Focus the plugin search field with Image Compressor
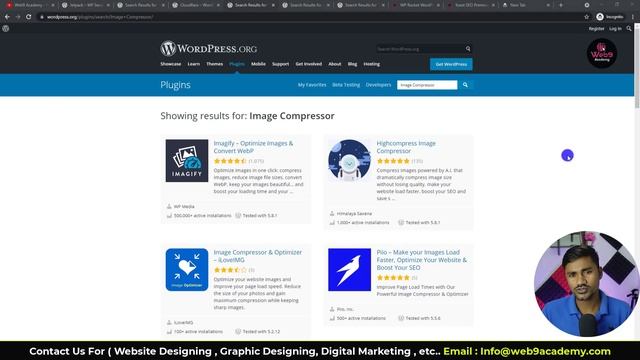Viewport: 640px width, 360px height. 427,85
